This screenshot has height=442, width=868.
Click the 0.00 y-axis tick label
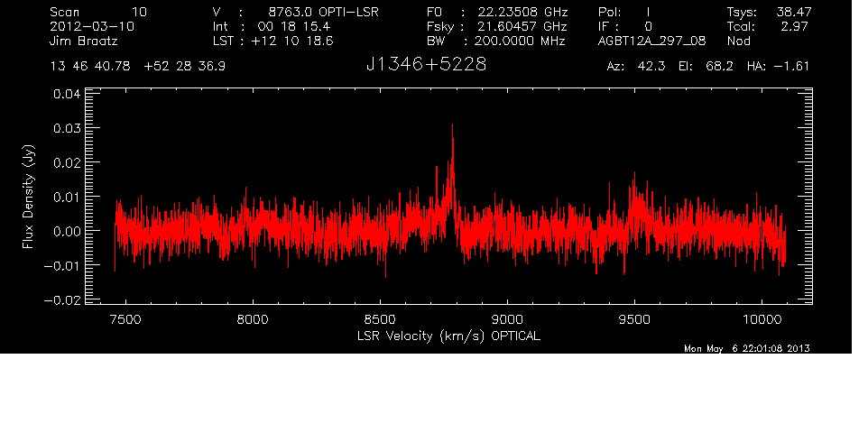click(67, 232)
